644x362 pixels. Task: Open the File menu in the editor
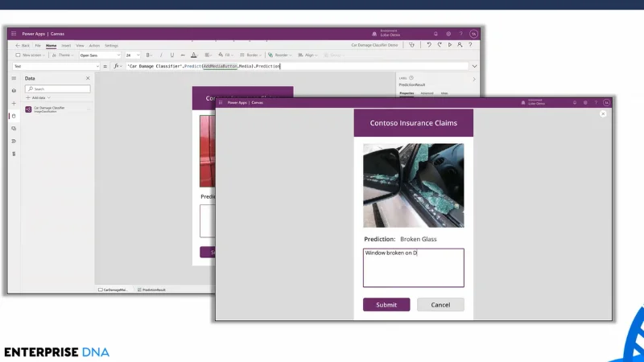(38, 46)
